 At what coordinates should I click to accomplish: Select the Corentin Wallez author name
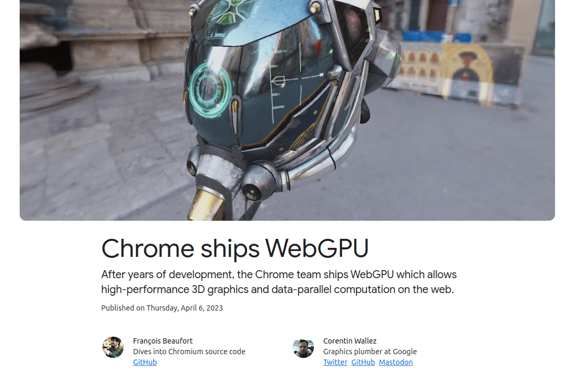[350, 341]
